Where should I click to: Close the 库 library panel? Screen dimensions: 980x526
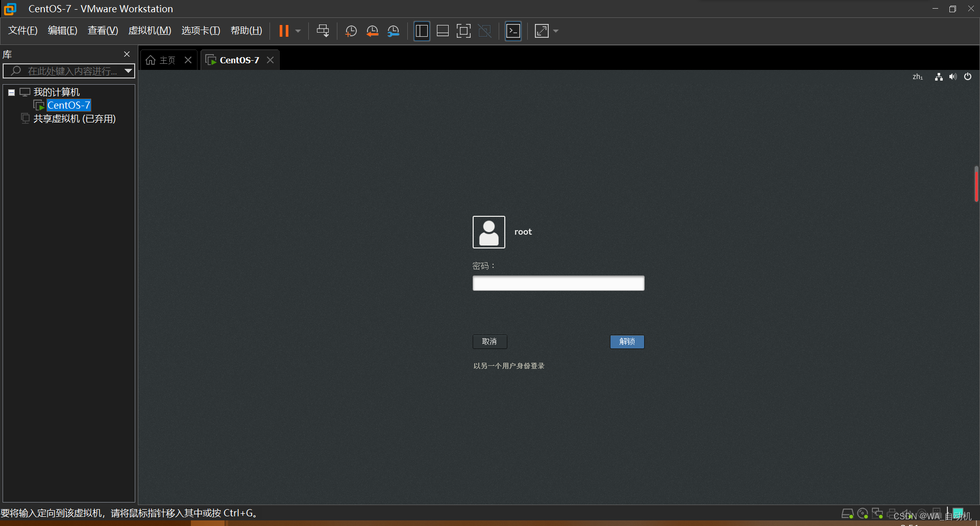[127, 54]
